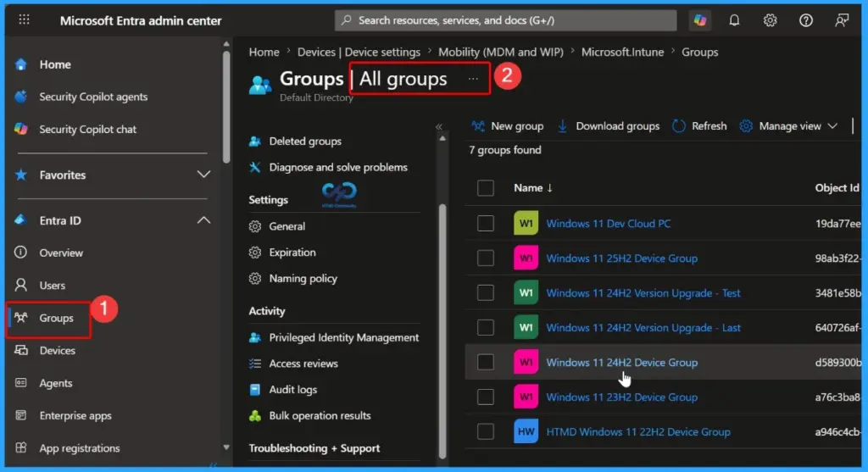Click the groups menu pane scrollbar
The width and height of the screenshot is (868, 472).
(x=442, y=330)
